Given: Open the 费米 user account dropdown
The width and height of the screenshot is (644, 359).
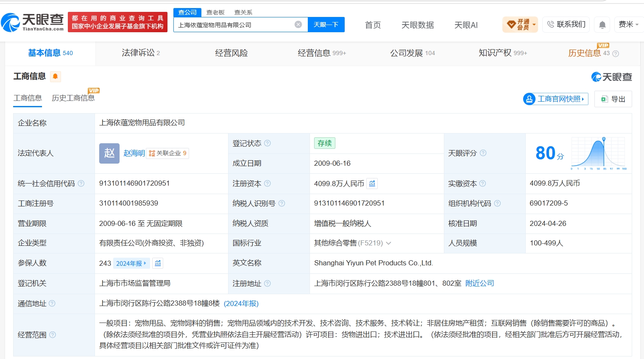Looking at the screenshot, I should coord(628,25).
